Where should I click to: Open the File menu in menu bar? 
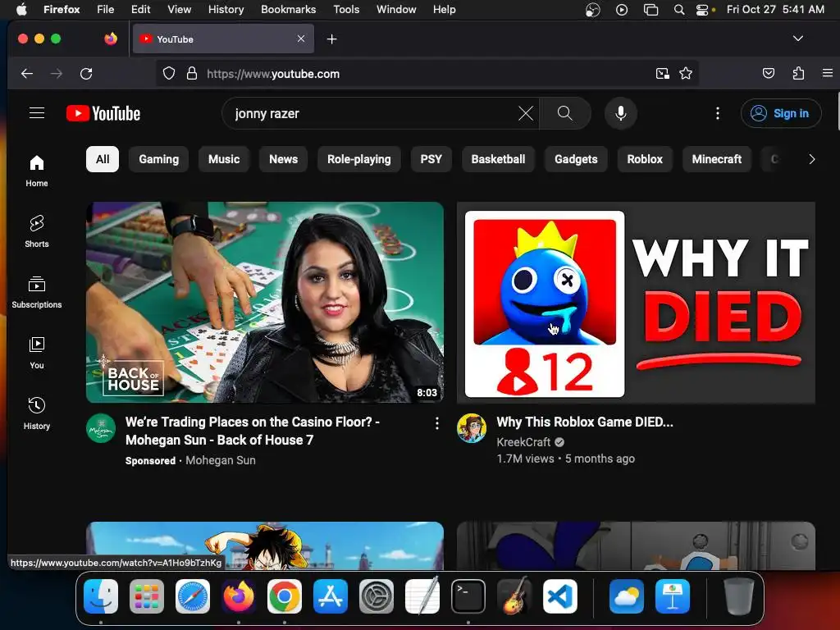coord(106,9)
